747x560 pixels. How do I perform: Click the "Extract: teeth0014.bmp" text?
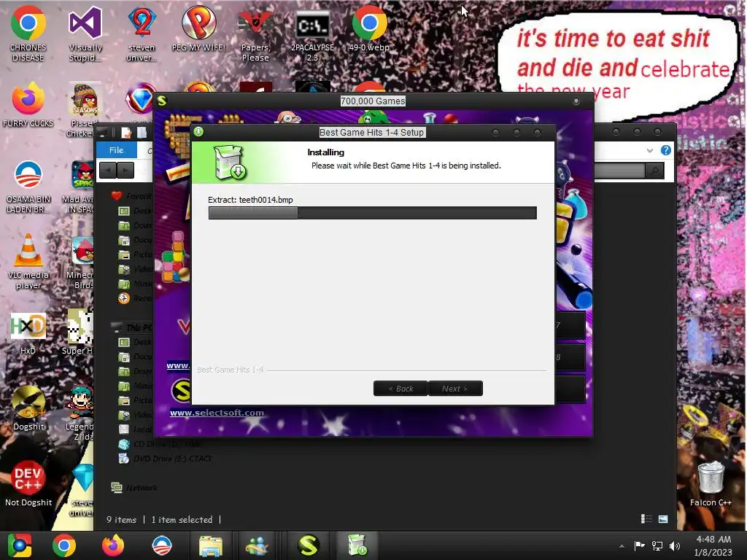251,200
